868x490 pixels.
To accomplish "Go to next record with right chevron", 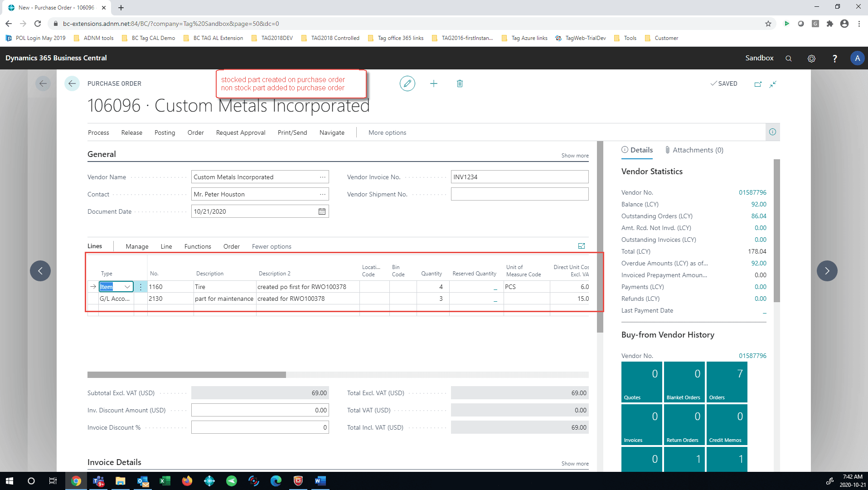I will tap(827, 271).
